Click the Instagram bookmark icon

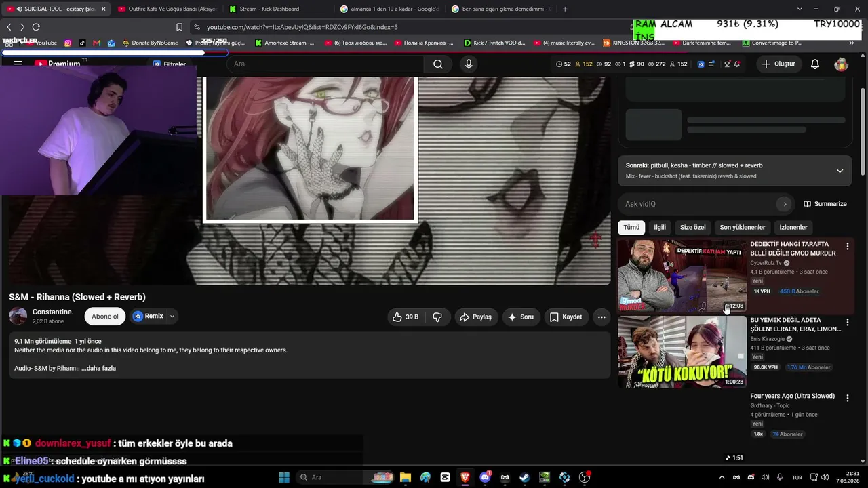68,43
